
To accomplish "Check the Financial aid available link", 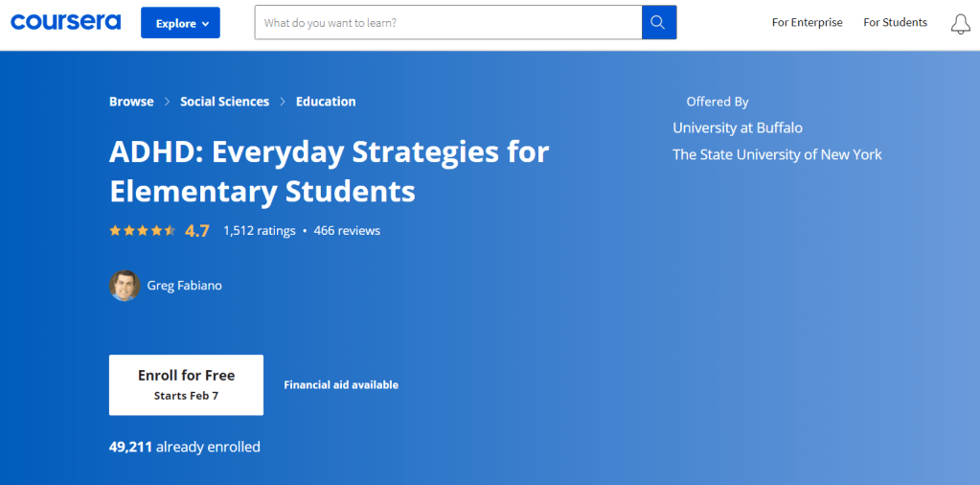I will point(341,385).
